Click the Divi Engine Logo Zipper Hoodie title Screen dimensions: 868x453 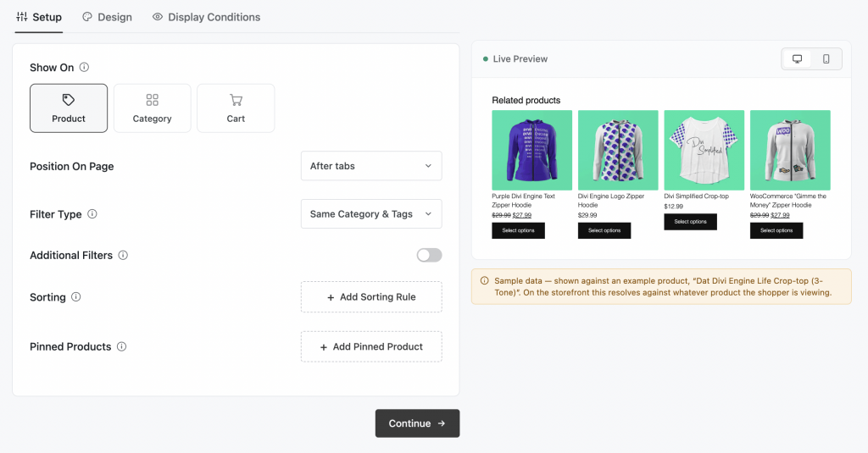[x=611, y=201]
